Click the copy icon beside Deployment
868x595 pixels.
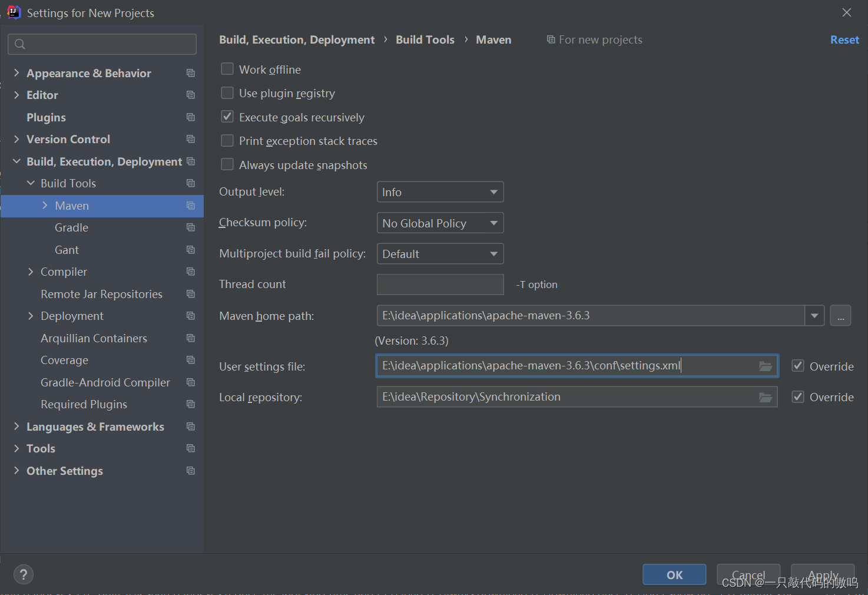tap(191, 316)
